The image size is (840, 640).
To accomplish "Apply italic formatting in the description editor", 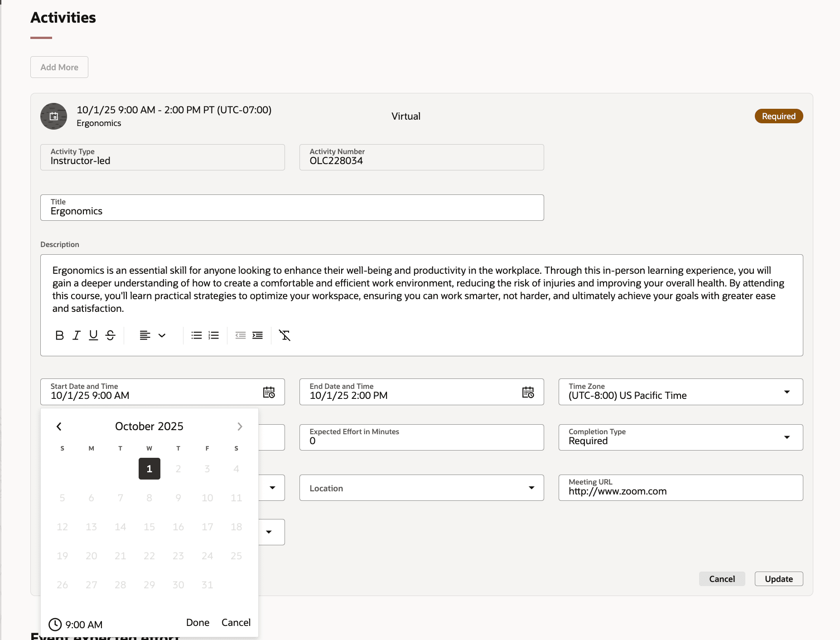I will 76,335.
